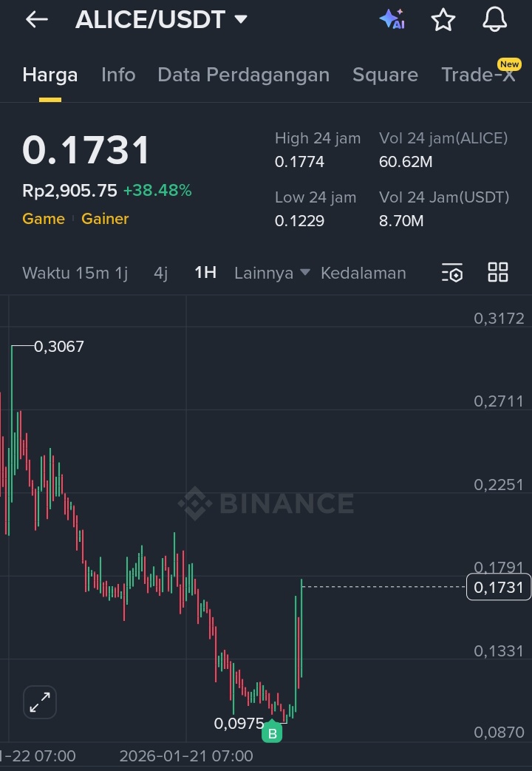This screenshot has width=532, height=771.
Task: Select the 1H interval
Action: [x=205, y=273]
